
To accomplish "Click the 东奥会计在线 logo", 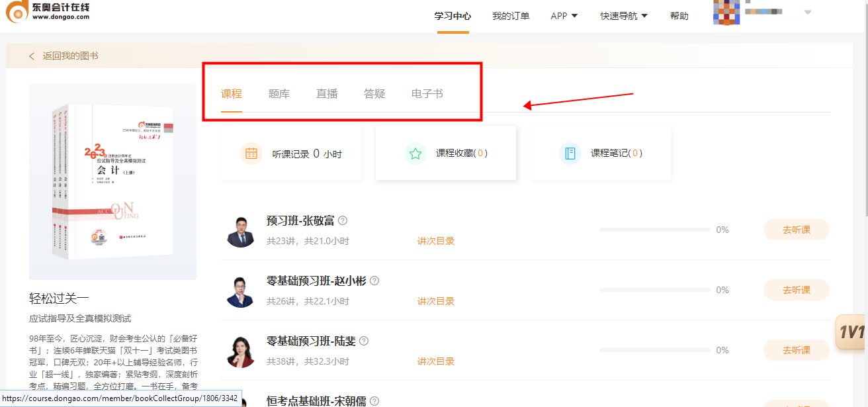I will tap(48, 12).
